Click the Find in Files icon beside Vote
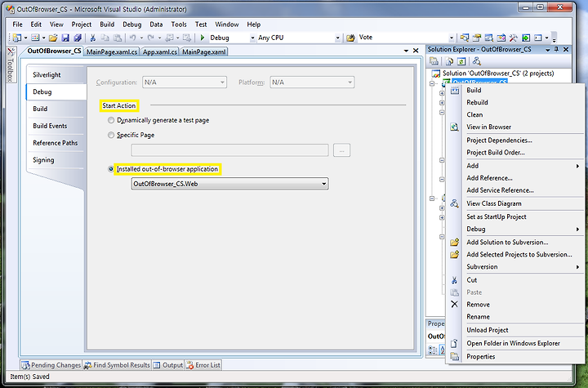 [350, 38]
